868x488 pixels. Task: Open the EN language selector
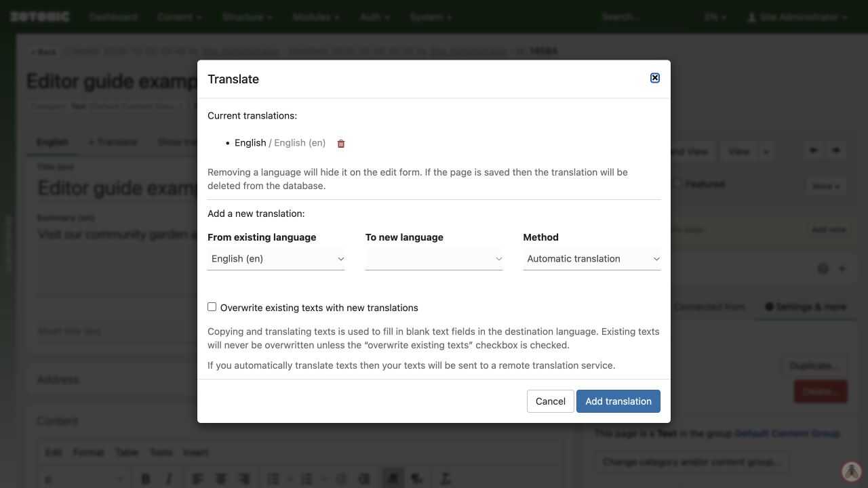click(715, 17)
